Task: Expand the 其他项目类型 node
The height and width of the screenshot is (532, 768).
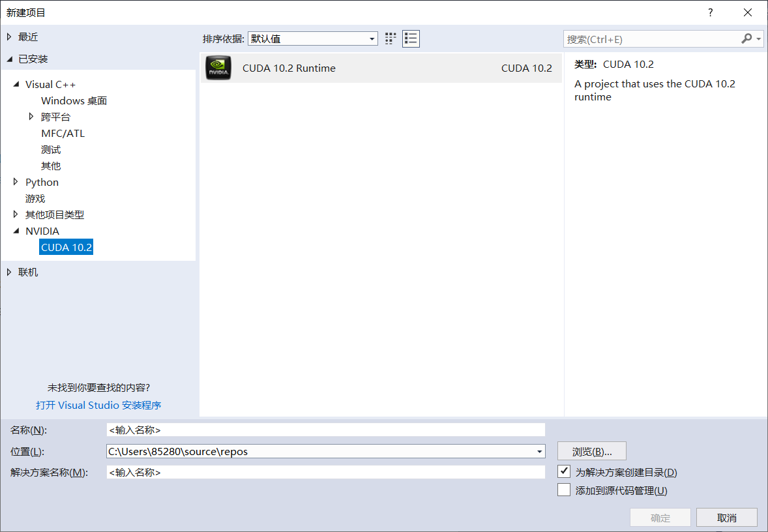Action: tap(16, 214)
